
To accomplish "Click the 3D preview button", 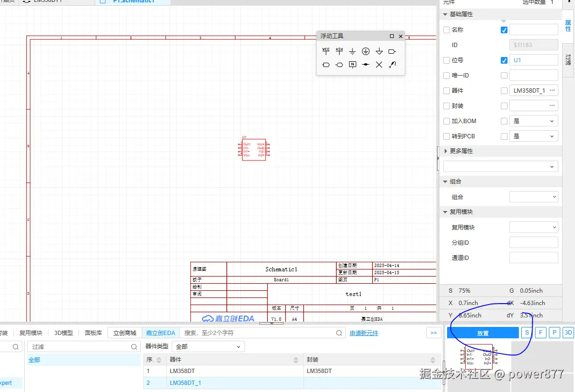I will tap(568, 333).
